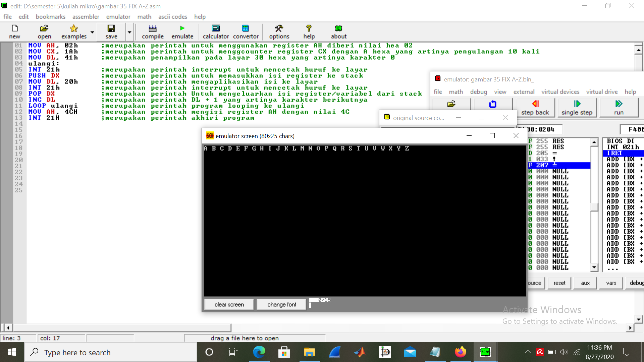Open the assembler menu
Viewport: 644px width, 362px height.
click(x=86, y=17)
